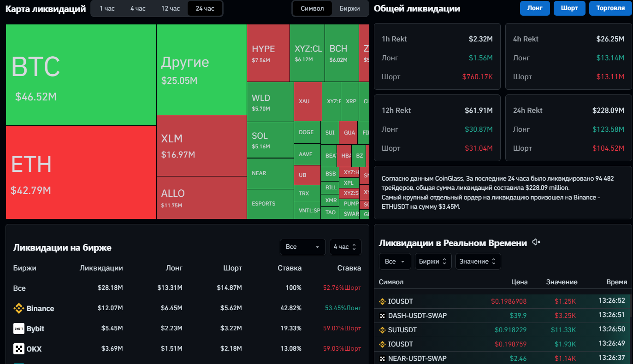Open the Биржи filter in real-time panel
This screenshot has width=633, height=364.
433,261
